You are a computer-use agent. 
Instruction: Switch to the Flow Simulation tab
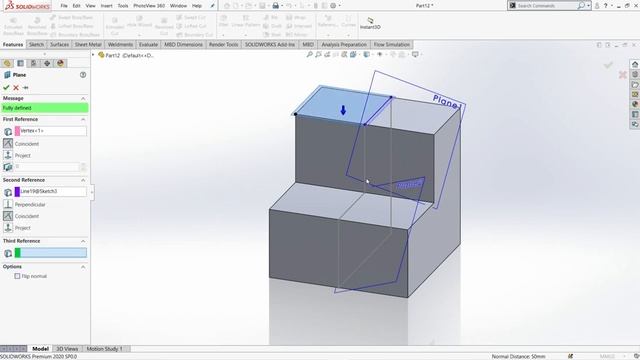(x=391, y=44)
